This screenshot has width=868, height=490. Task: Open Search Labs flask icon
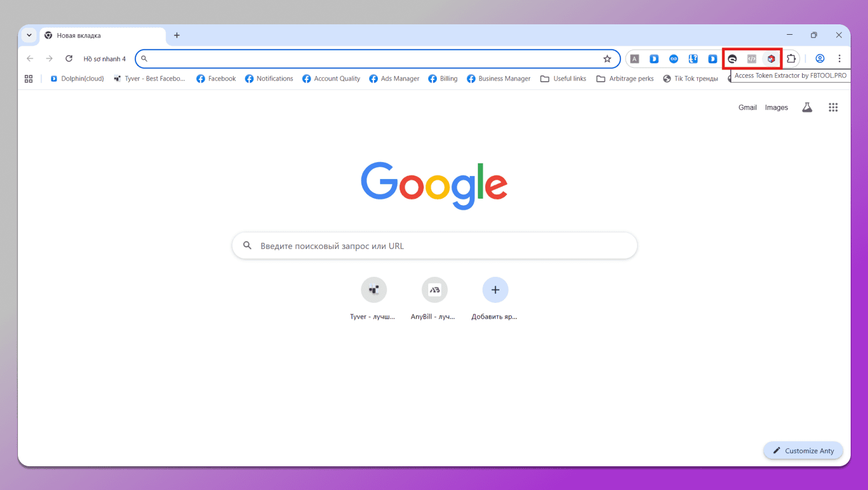coord(807,107)
